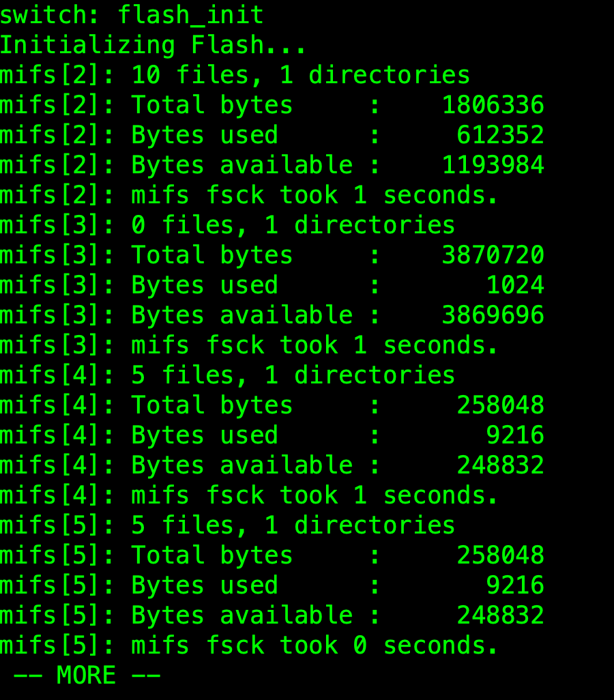
Task: Click bytes used value 1024
Action: point(515,285)
